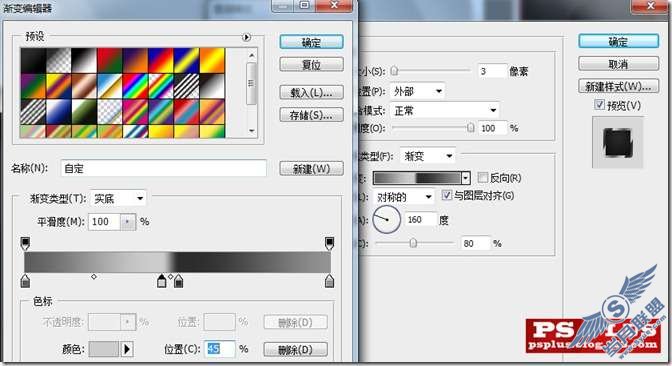
Task: Open the fill type dropdown showing 渐变
Action: click(x=427, y=156)
